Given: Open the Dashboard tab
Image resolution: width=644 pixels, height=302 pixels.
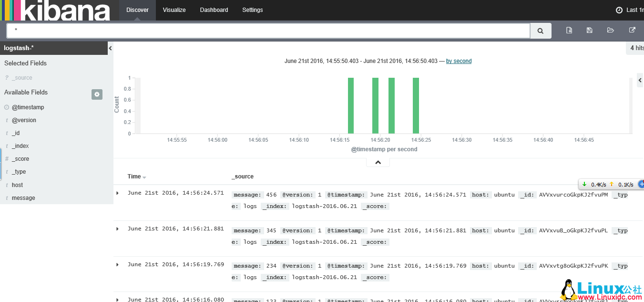Looking at the screenshot, I should point(214,10).
